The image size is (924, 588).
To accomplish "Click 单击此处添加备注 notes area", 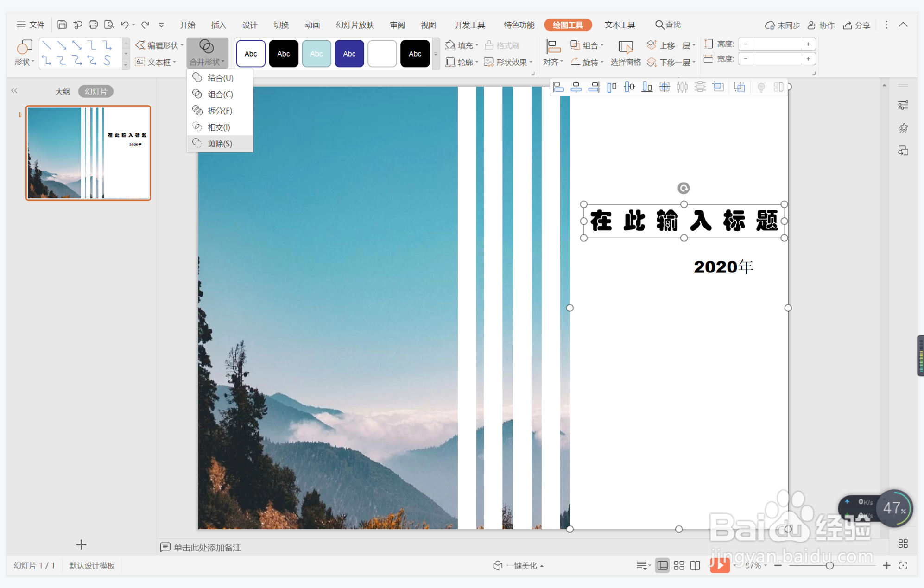I will click(x=207, y=547).
